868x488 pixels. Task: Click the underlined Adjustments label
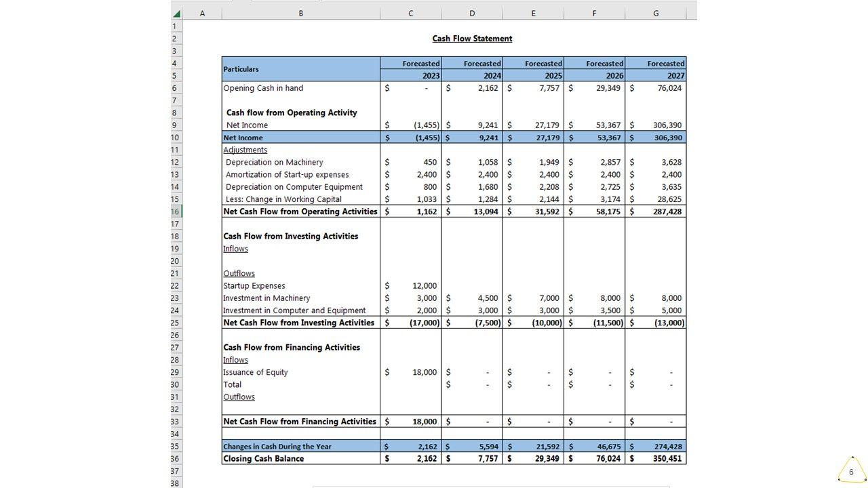tap(245, 150)
